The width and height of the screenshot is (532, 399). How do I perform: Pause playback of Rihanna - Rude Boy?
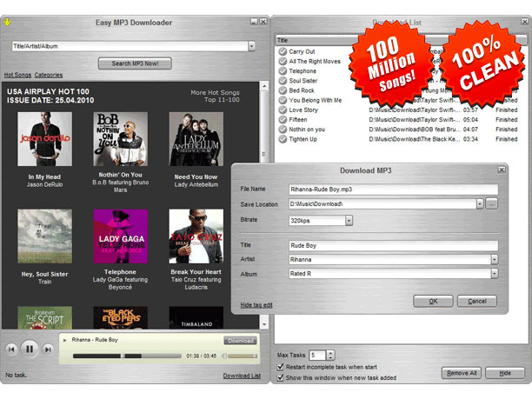coord(30,349)
